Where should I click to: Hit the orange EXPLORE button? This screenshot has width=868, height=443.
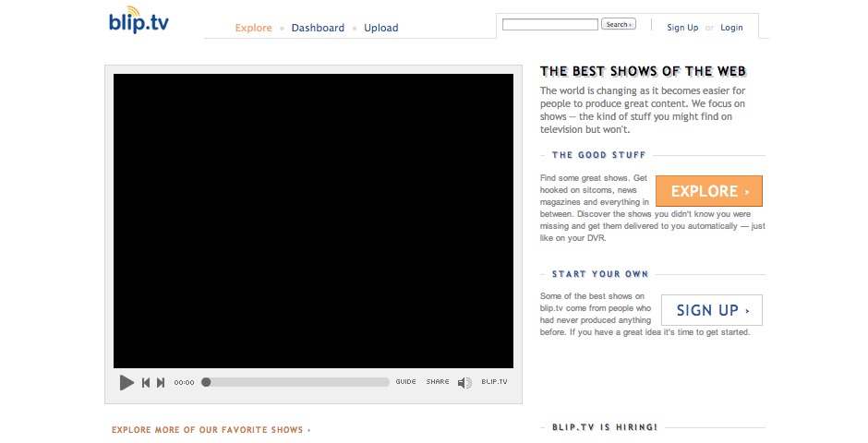pos(709,191)
